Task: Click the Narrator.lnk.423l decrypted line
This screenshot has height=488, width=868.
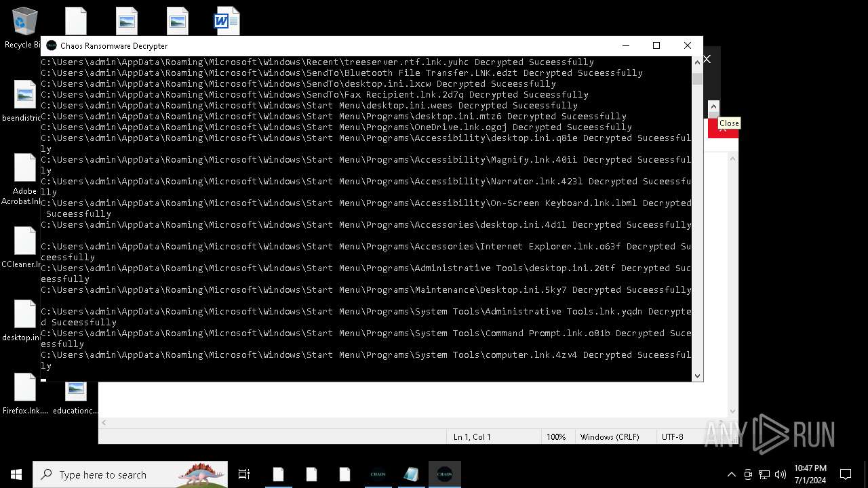Action: [366, 186]
